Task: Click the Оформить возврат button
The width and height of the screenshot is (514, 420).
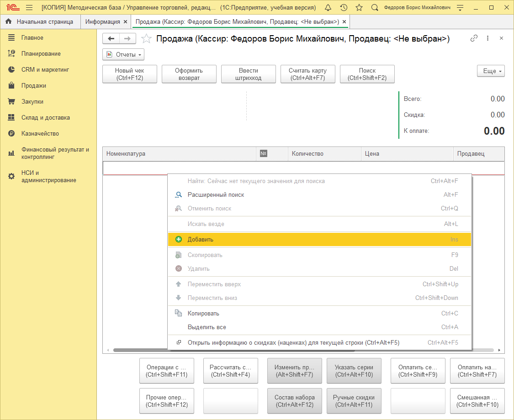Action: pyautogui.click(x=189, y=74)
